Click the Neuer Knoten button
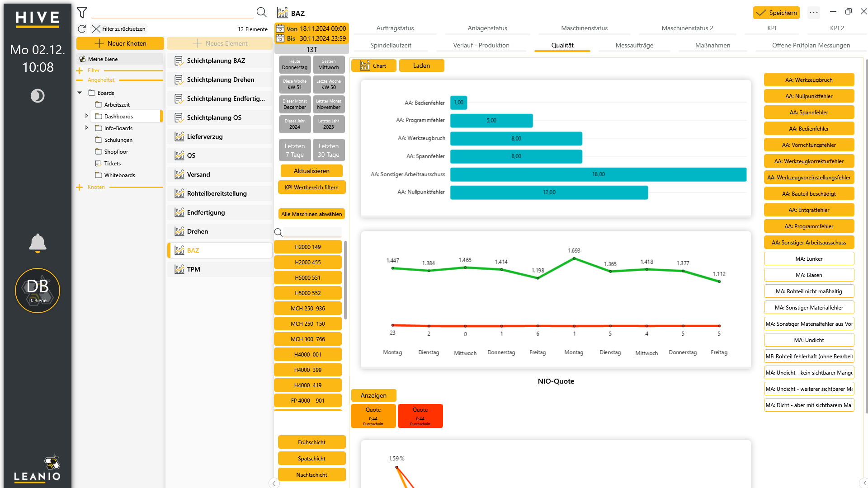 [x=120, y=43]
